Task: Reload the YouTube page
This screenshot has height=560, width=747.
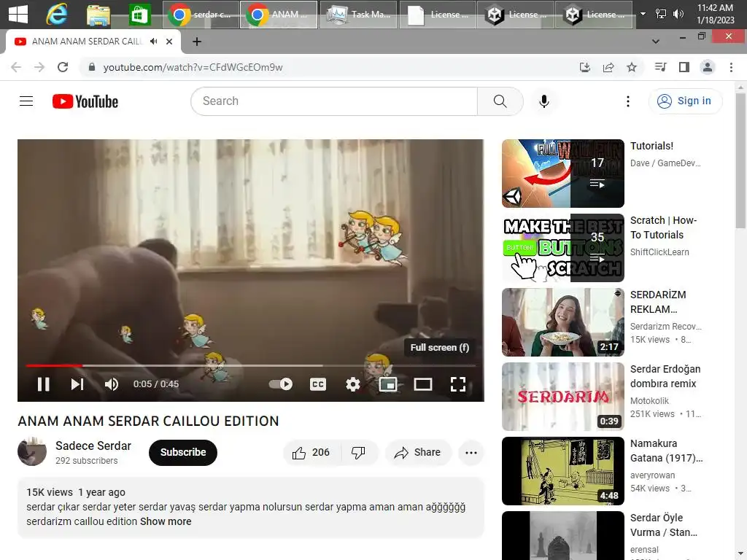Action: click(x=63, y=67)
